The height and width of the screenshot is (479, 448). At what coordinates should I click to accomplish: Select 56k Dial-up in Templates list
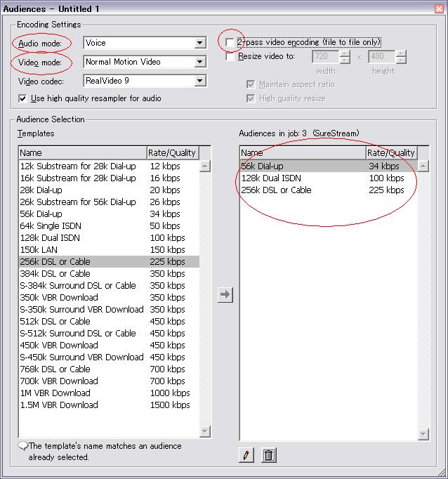pyautogui.click(x=109, y=214)
